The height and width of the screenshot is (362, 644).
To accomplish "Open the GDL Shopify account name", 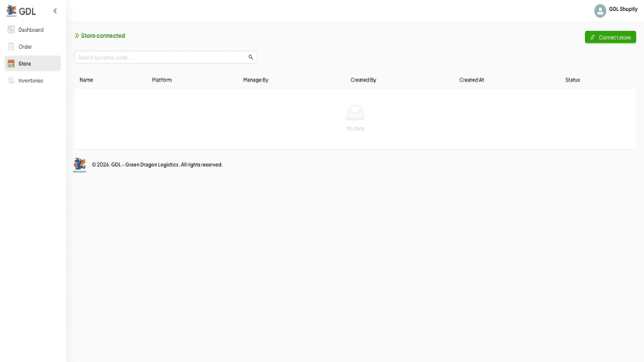I will tap(623, 9).
